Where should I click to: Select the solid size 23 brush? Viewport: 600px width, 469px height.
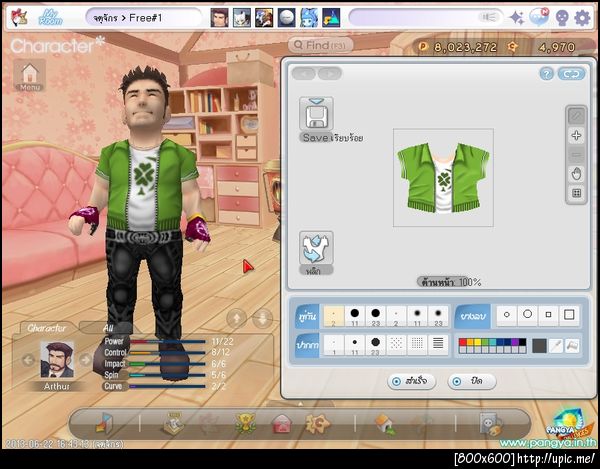[x=375, y=316]
